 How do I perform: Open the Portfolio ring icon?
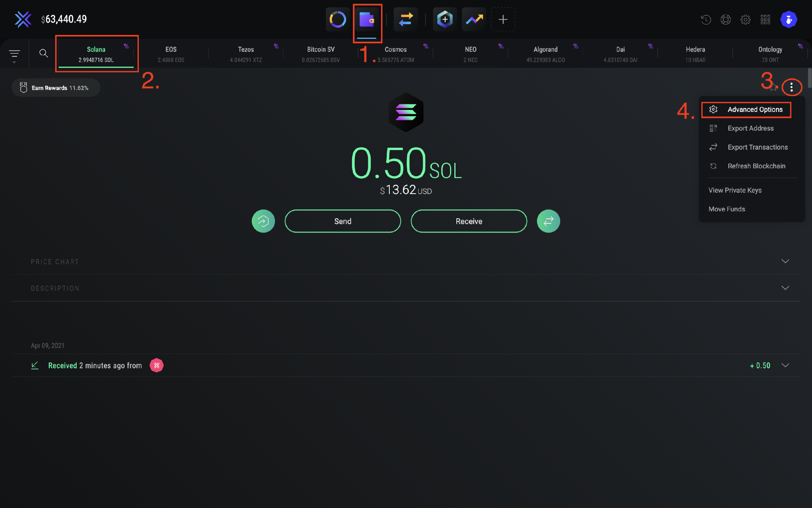(338, 19)
